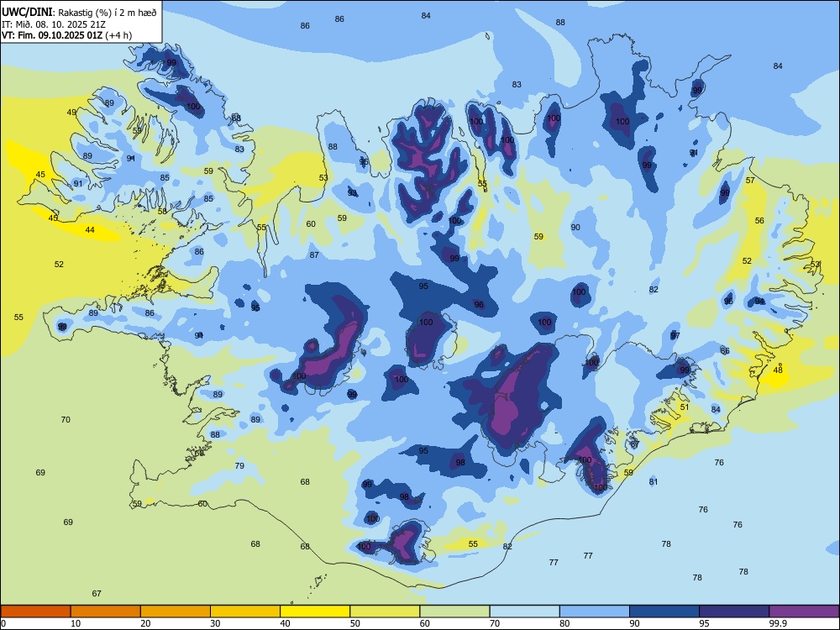Viewport: 840px width, 630px height.
Task: Click the UWC/DINI model title
Action: tap(27, 13)
